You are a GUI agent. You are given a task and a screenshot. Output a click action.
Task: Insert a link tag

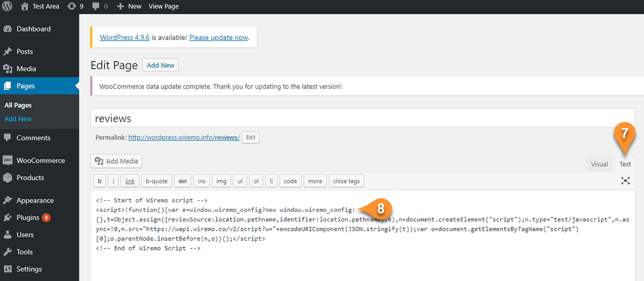point(131,181)
